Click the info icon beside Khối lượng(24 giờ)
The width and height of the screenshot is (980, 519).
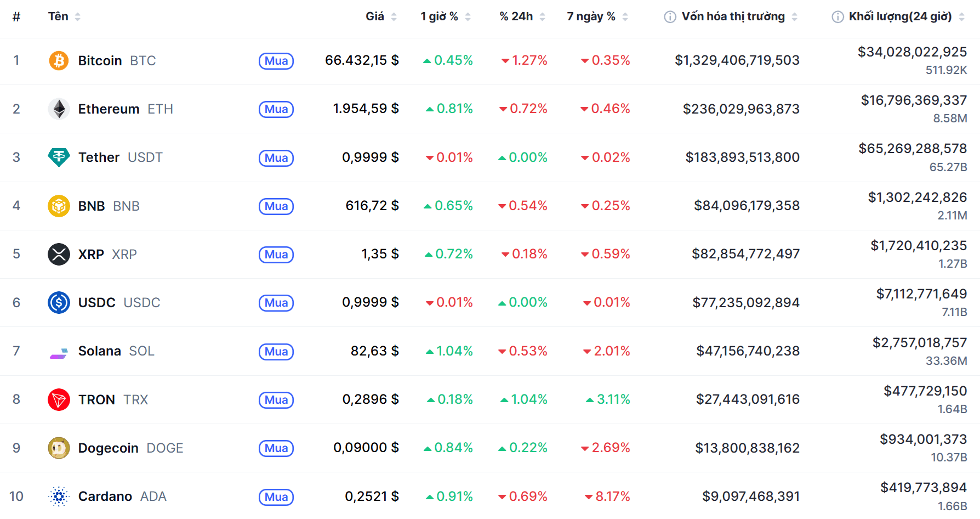(837, 17)
